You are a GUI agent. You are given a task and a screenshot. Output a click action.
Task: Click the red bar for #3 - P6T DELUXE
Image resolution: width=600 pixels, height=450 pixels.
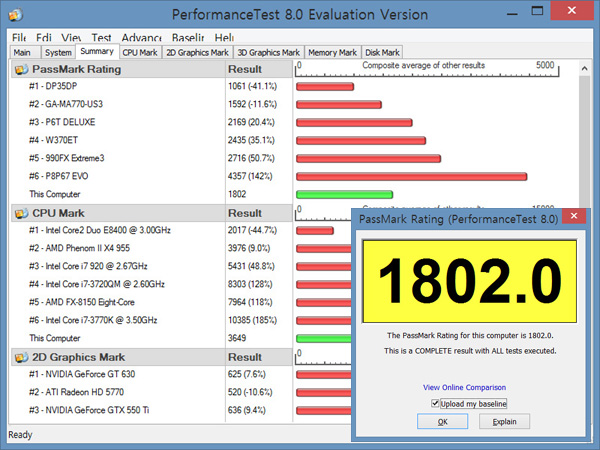pyautogui.click(x=354, y=122)
